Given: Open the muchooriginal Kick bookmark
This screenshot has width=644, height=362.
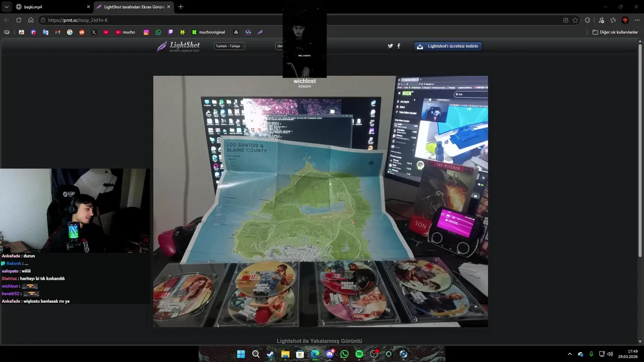Looking at the screenshot, I should coord(208,32).
